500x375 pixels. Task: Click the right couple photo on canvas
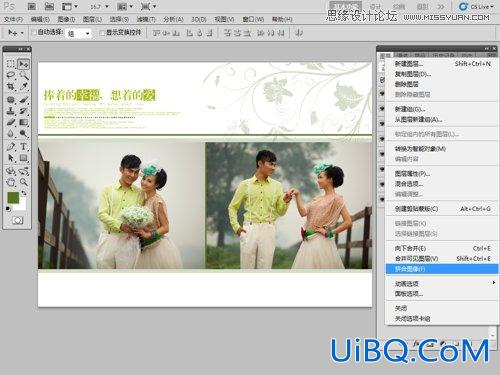pyautogui.click(x=289, y=206)
